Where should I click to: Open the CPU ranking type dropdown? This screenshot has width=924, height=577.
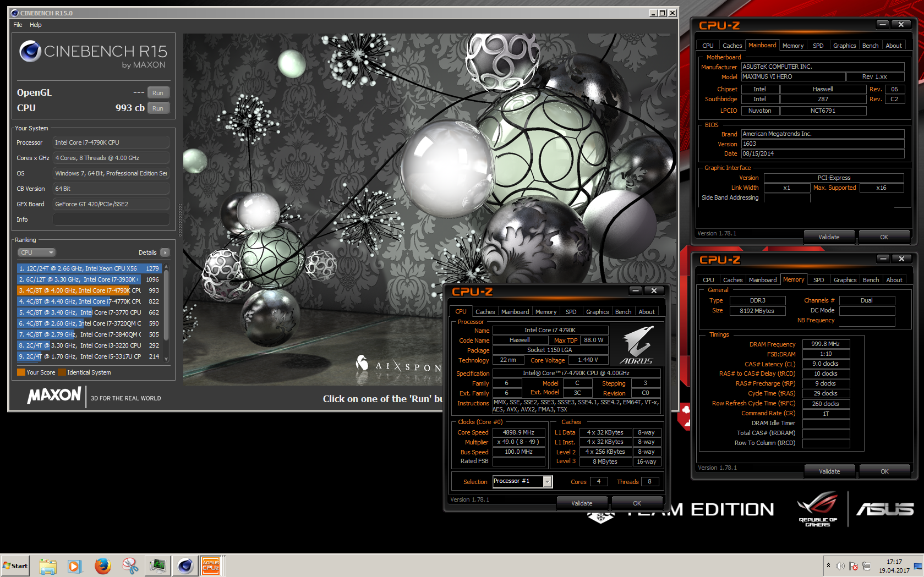(x=37, y=252)
